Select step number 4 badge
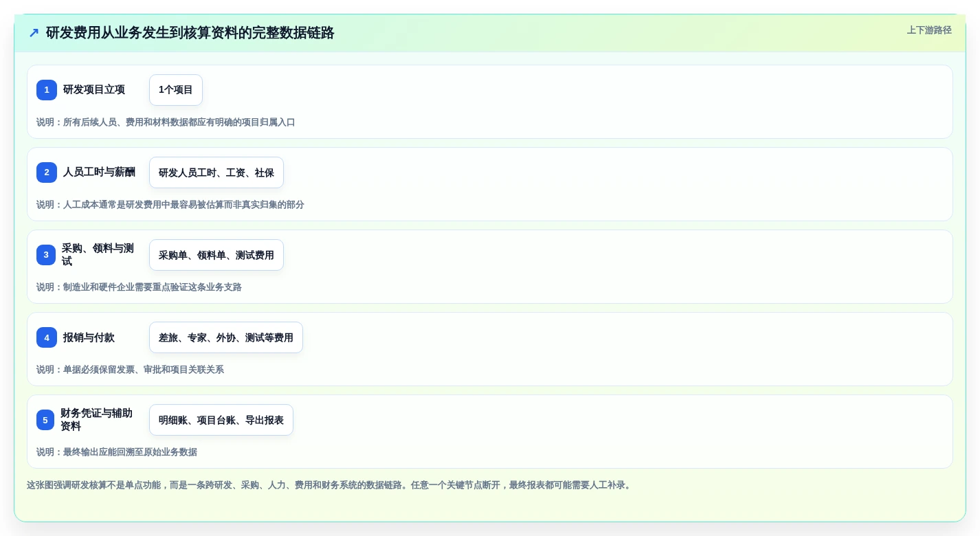This screenshot has width=980, height=536. coord(47,337)
